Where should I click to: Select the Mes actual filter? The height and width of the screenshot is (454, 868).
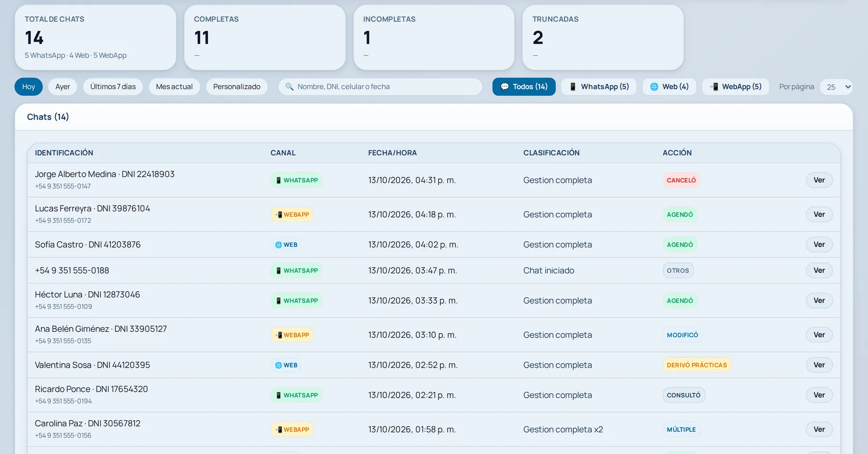[x=175, y=87]
